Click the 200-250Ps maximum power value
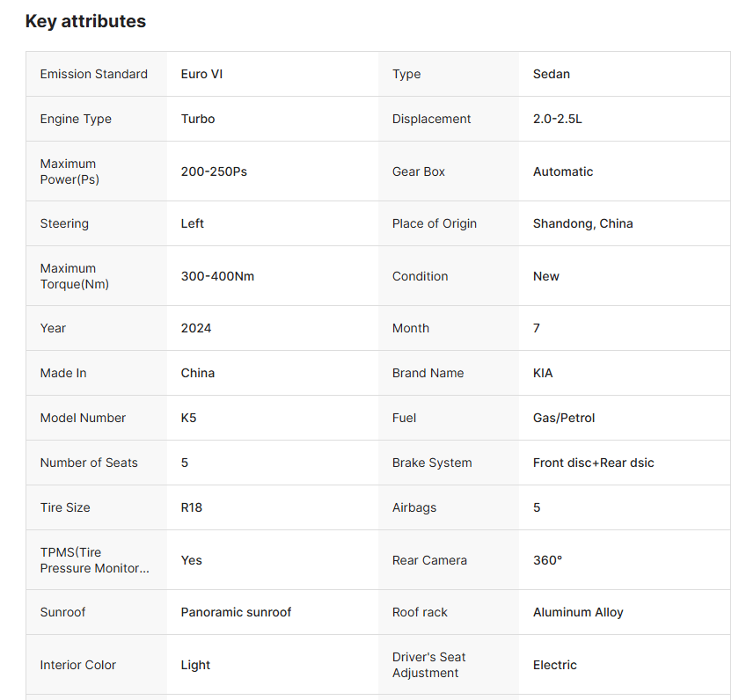The width and height of the screenshot is (739, 700). coord(214,171)
